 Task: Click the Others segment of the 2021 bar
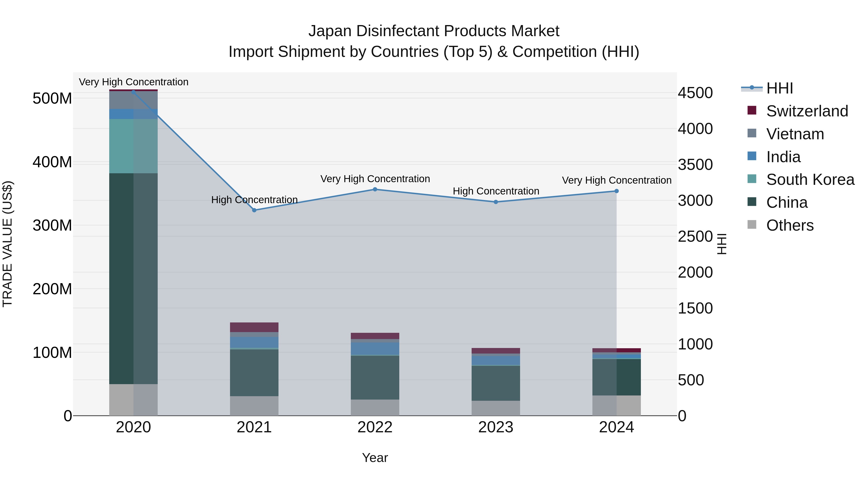point(254,406)
